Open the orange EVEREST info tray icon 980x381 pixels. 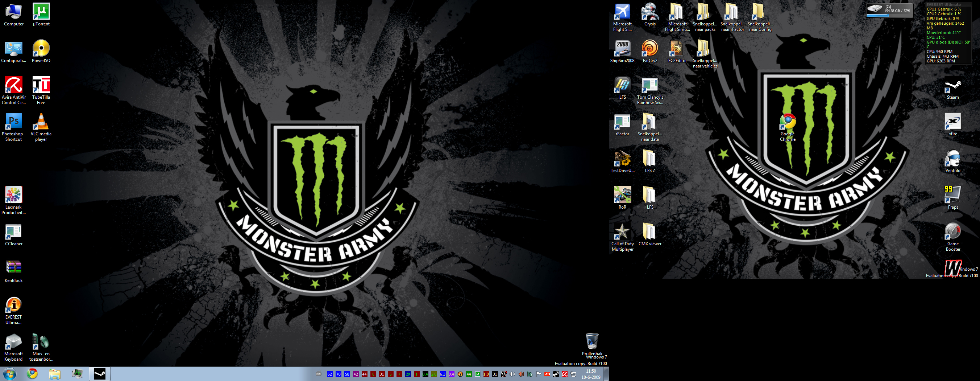click(x=460, y=374)
